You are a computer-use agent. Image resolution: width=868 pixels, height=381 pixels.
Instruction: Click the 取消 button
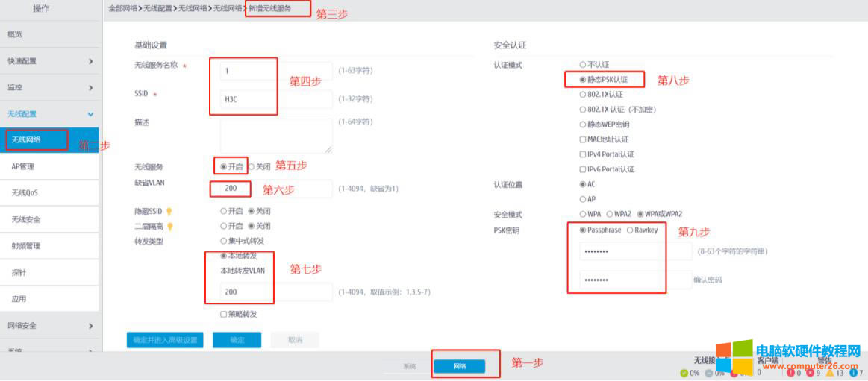(x=295, y=340)
